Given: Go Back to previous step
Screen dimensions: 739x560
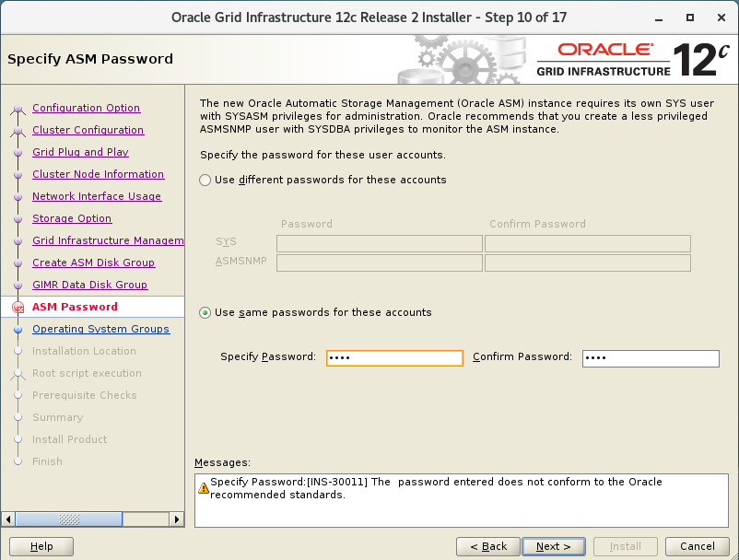Looking at the screenshot, I should click(488, 546).
